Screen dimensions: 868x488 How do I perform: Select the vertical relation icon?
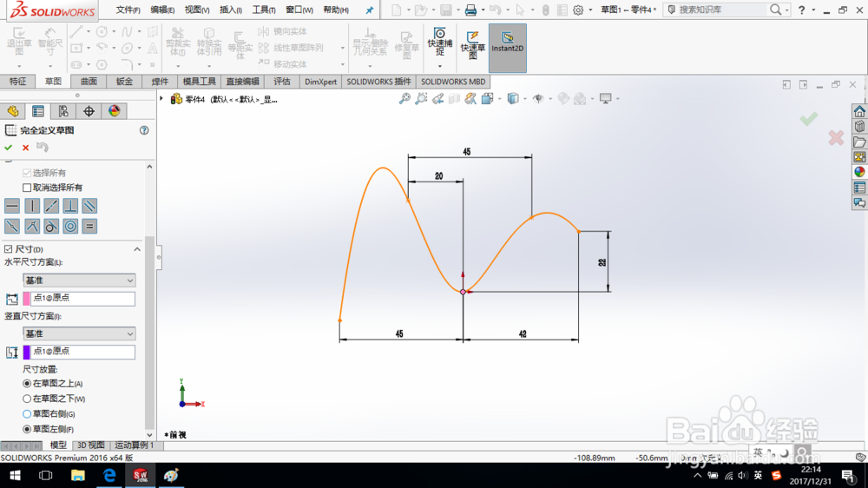(32, 206)
